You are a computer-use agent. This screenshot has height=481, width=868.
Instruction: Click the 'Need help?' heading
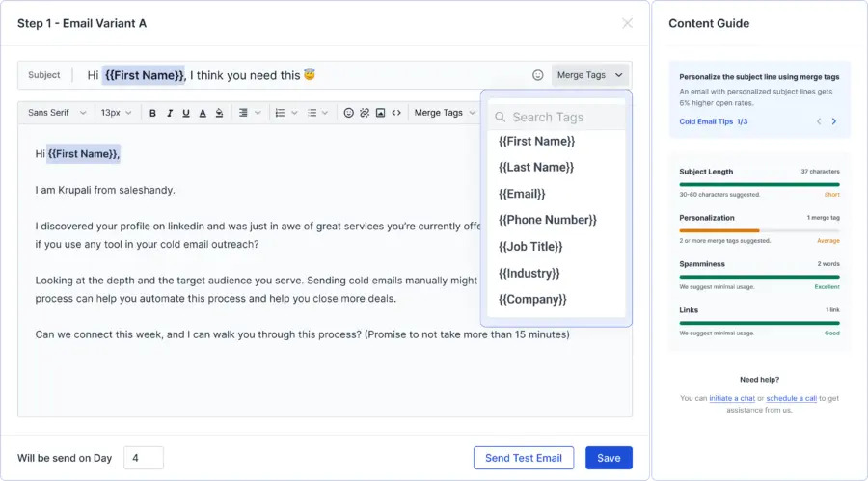[760, 380]
